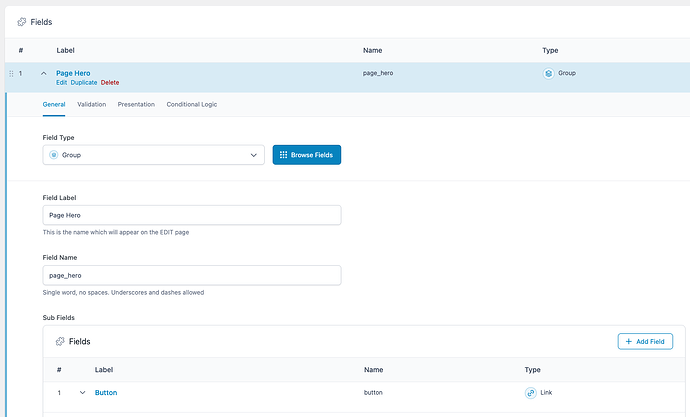
Task: Click the Group type icon in the Page Hero row
Action: (x=548, y=73)
